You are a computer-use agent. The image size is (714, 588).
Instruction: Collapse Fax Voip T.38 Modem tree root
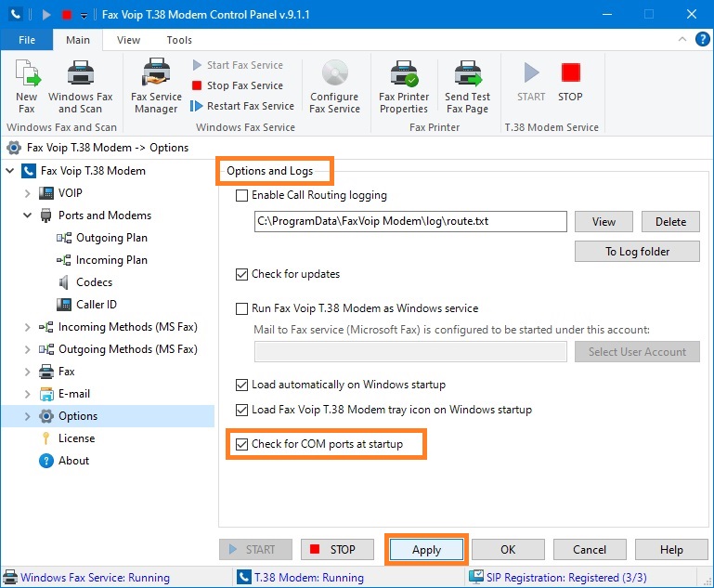[10, 171]
